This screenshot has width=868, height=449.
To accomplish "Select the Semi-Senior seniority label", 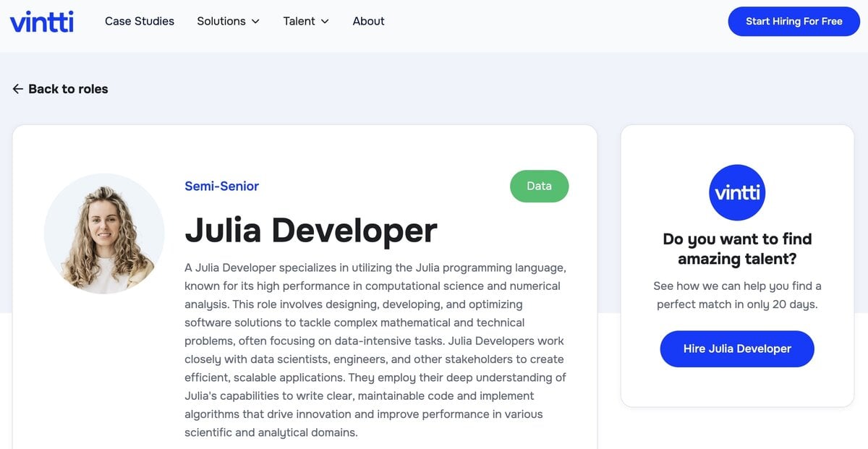I will 221,186.
